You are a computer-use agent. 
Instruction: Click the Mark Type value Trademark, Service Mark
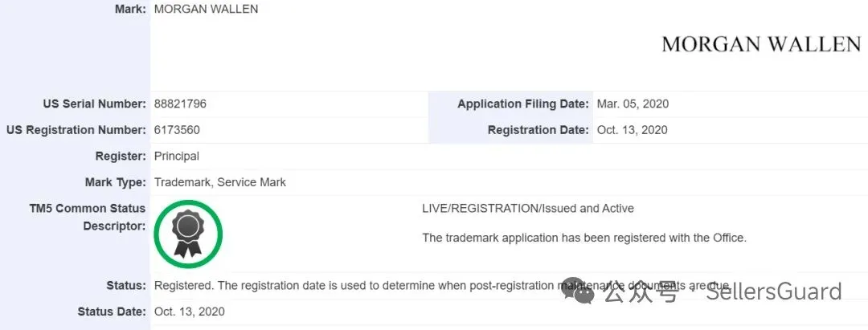tap(220, 181)
